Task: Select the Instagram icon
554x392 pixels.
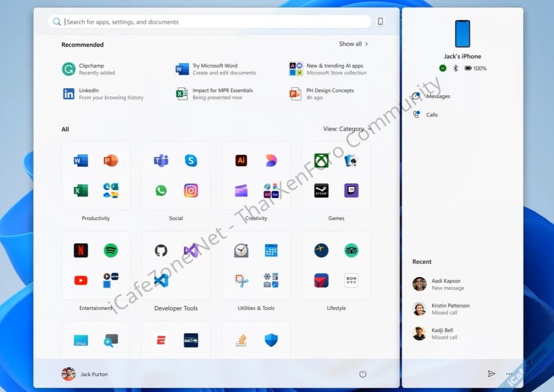Action: [x=191, y=190]
